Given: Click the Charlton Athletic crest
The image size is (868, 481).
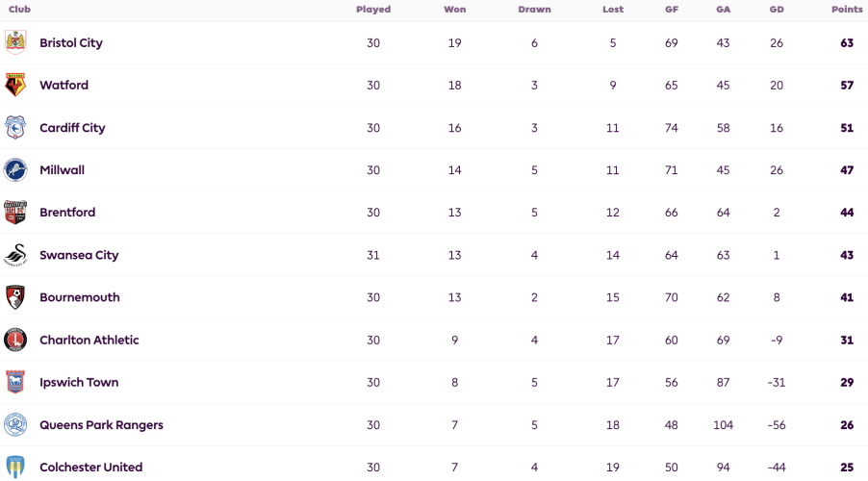Looking at the screenshot, I should pyautogui.click(x=15, y=340).
